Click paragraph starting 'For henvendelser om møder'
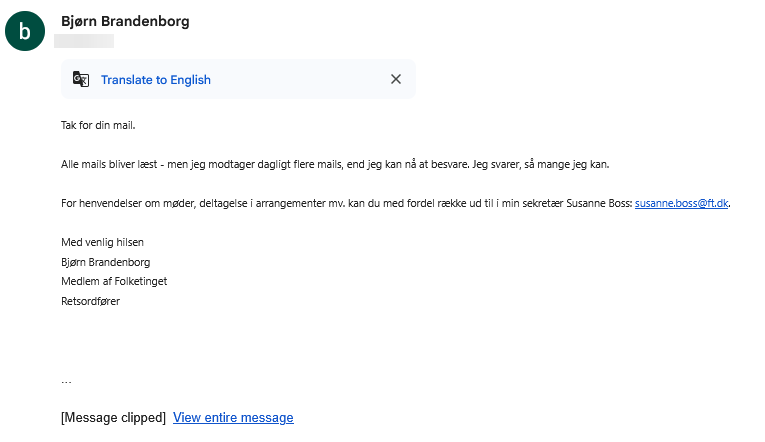Viewport: 765px width, 442px height. point(396,203)
